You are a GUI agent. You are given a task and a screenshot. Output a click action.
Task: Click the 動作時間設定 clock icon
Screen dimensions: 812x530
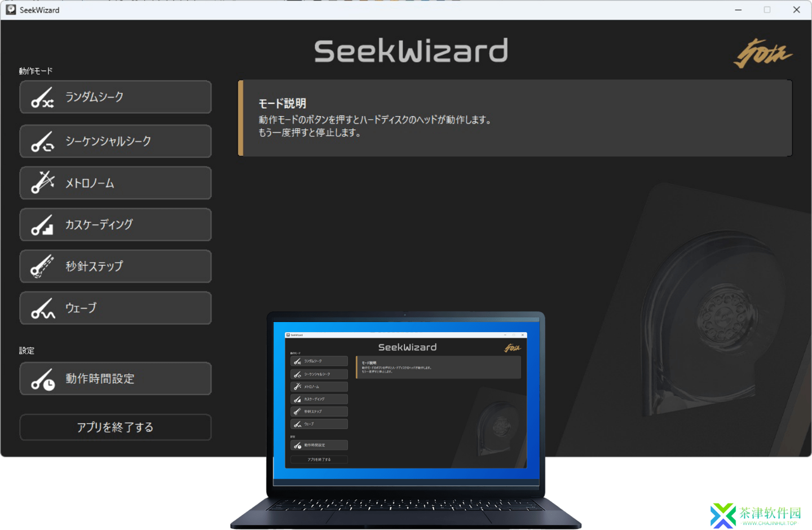point(42,379)
